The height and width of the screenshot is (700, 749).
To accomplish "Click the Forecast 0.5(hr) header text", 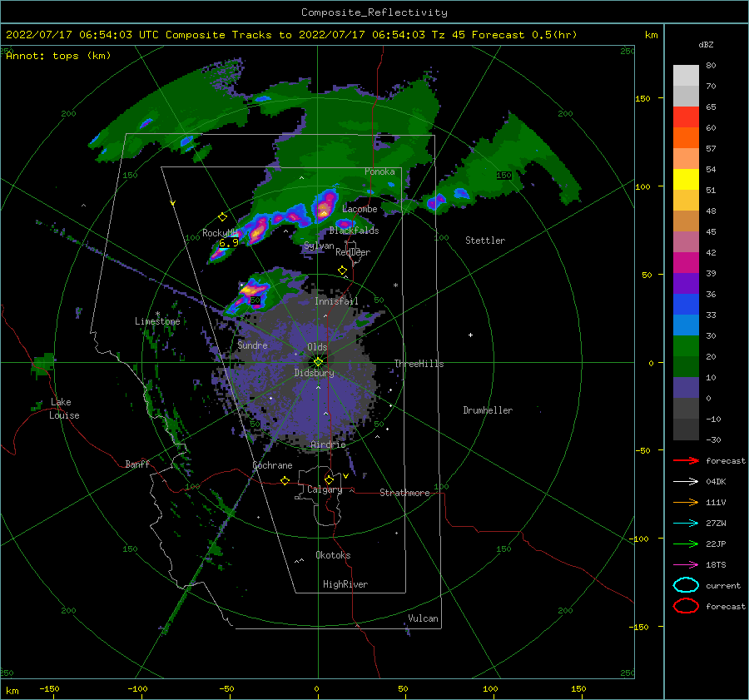I will (x=524, y=35).
